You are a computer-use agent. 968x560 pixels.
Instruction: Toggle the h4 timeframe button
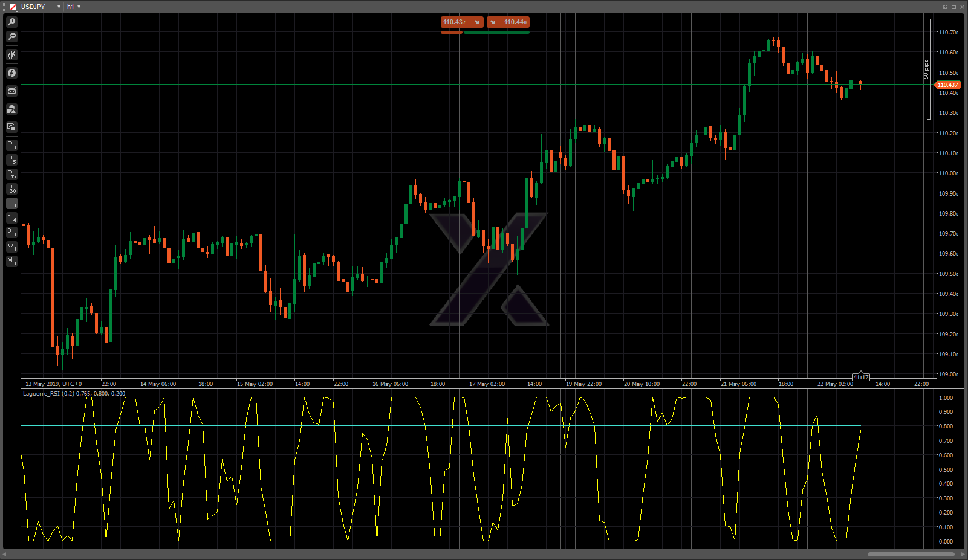[x=11, y=217]
